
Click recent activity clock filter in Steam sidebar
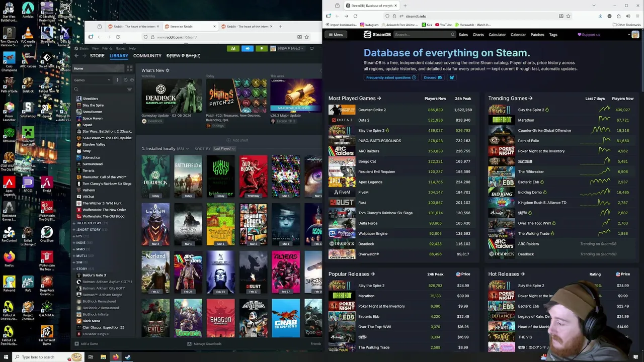click(125, 80)
